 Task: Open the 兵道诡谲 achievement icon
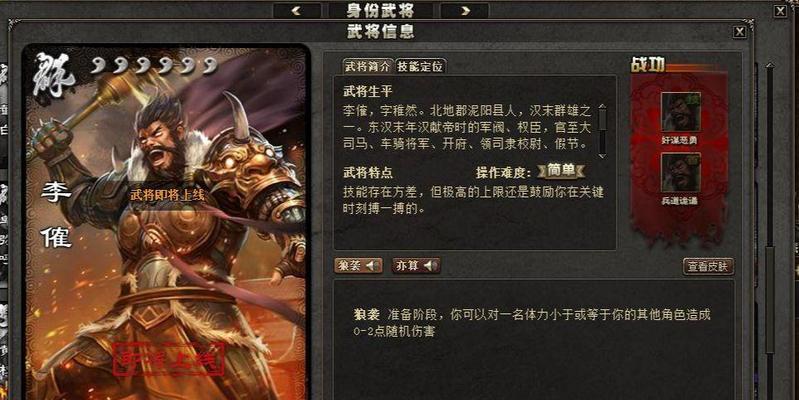click(680, 172)
